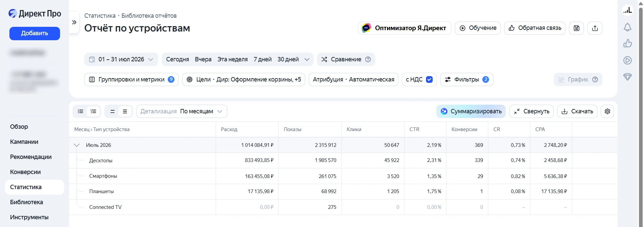Select wide row height icon

[x=125, y=111]
